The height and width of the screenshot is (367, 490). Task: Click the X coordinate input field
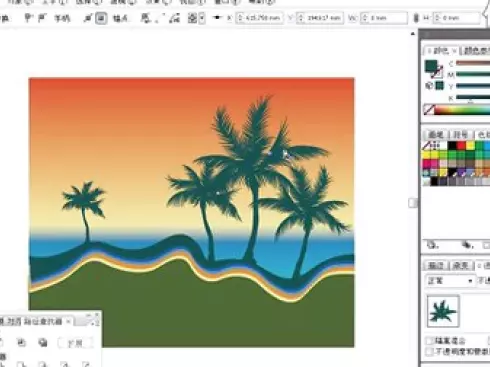[x=259, y=18]
